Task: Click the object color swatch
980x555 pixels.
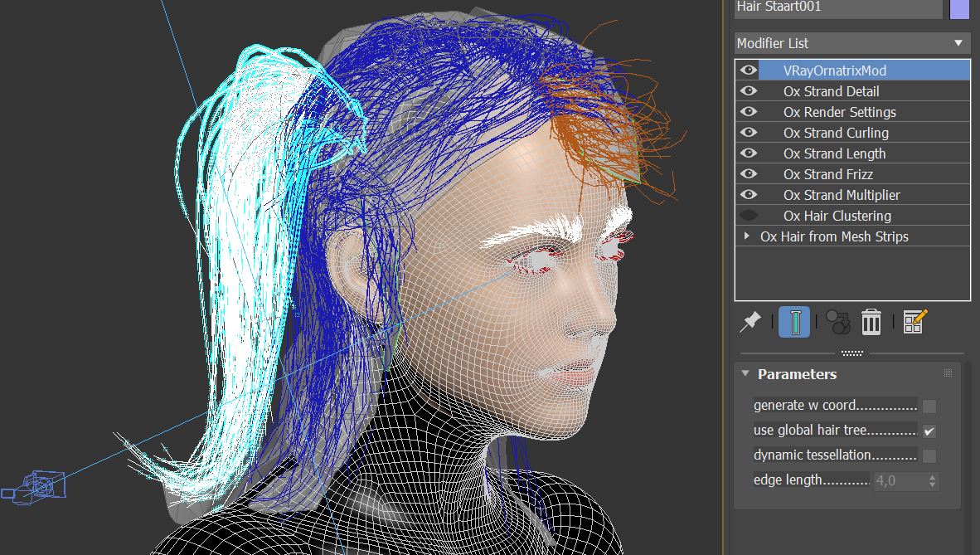Action: 959,8
